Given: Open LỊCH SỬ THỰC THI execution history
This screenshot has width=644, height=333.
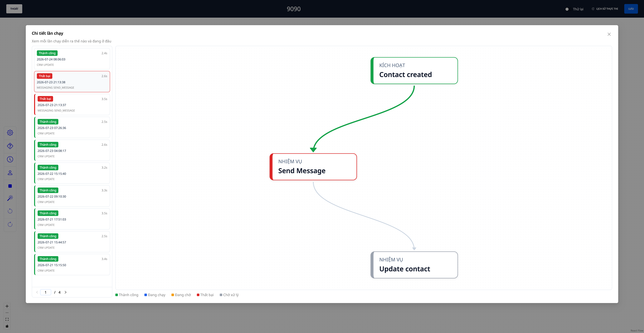Looking at the screenshot, I should [605, 9].
